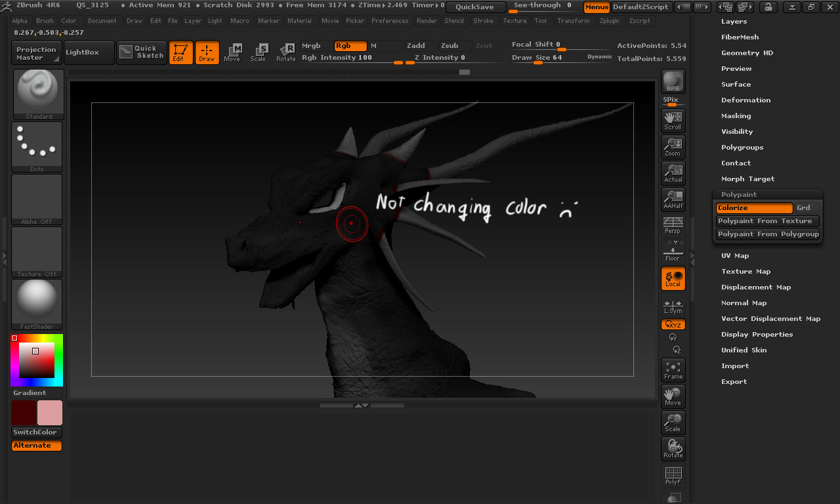840x504 pixels.
Task: Select the Edit mode icon
Action: [180, 52]
